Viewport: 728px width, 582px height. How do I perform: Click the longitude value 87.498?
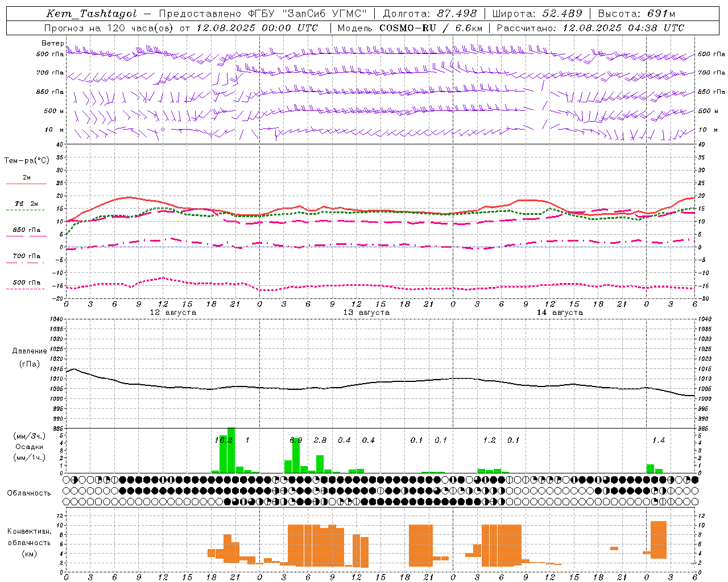(x=456, y=14)
